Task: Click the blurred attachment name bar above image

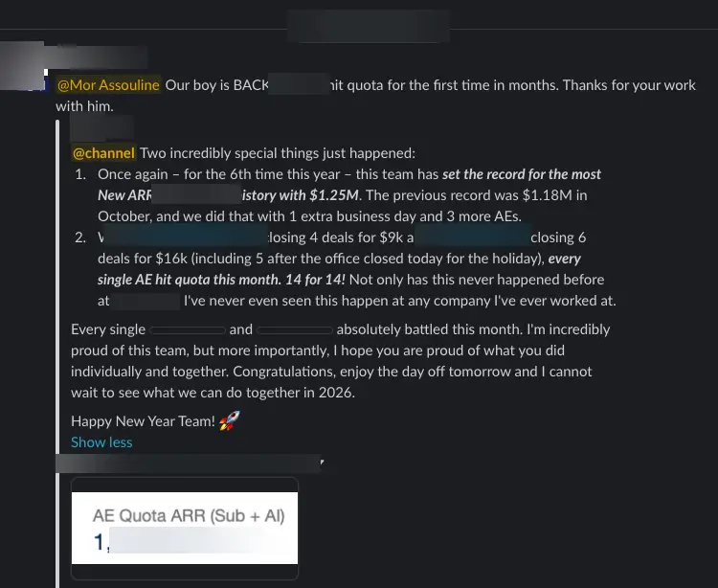Action: click(x=189, y=464)
